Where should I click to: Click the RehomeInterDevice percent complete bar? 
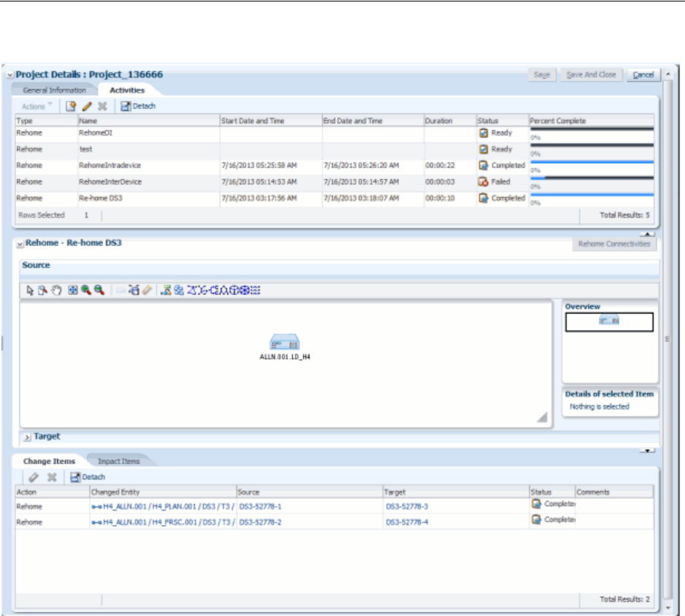pos(592,178)
